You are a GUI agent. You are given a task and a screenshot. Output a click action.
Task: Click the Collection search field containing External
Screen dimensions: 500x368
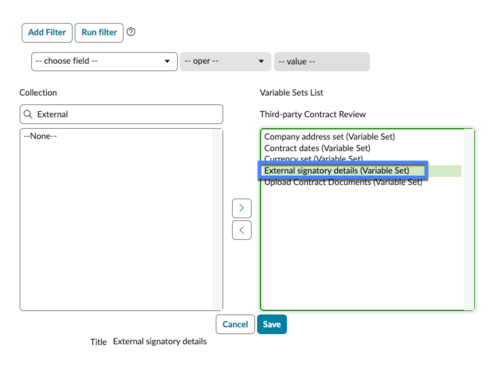tap(121, 114)
